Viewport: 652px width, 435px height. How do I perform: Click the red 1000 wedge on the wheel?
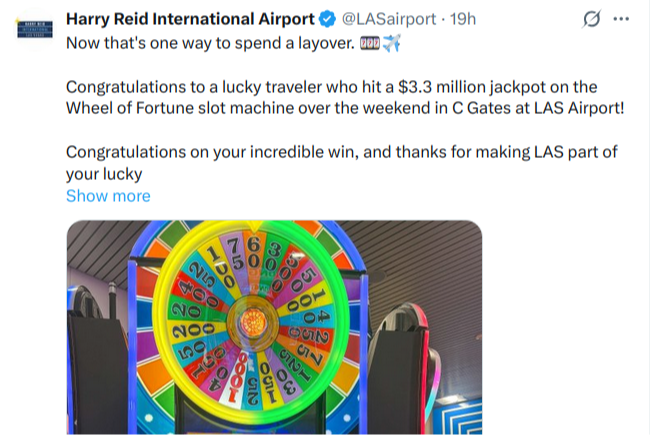point(237,378)
